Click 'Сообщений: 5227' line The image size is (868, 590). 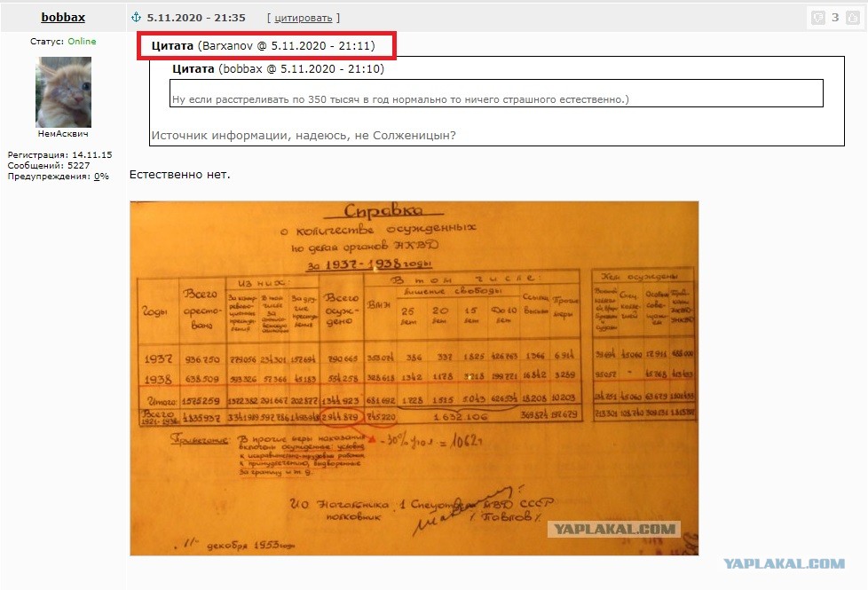pos(49,166)
